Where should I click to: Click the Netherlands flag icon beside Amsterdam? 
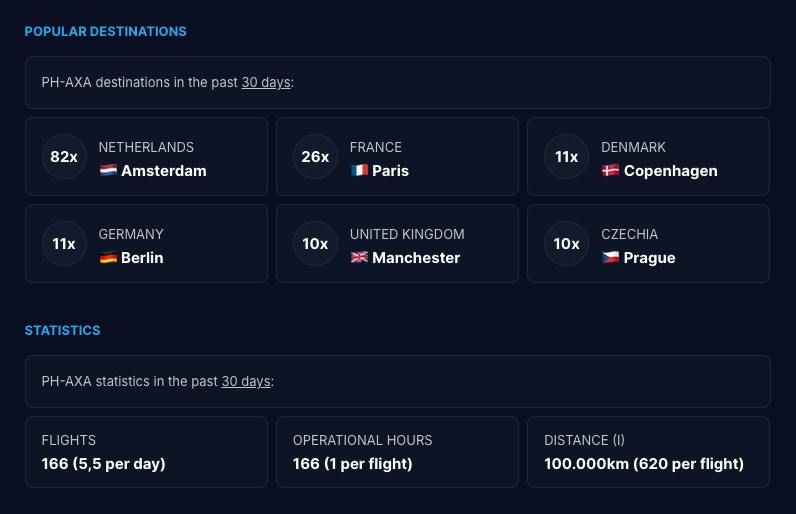click(108, 171)
